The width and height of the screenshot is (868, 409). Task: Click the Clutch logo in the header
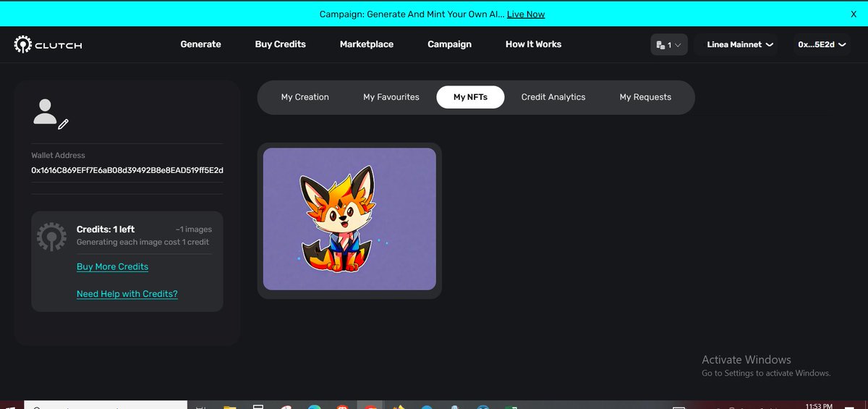point(48,45)
